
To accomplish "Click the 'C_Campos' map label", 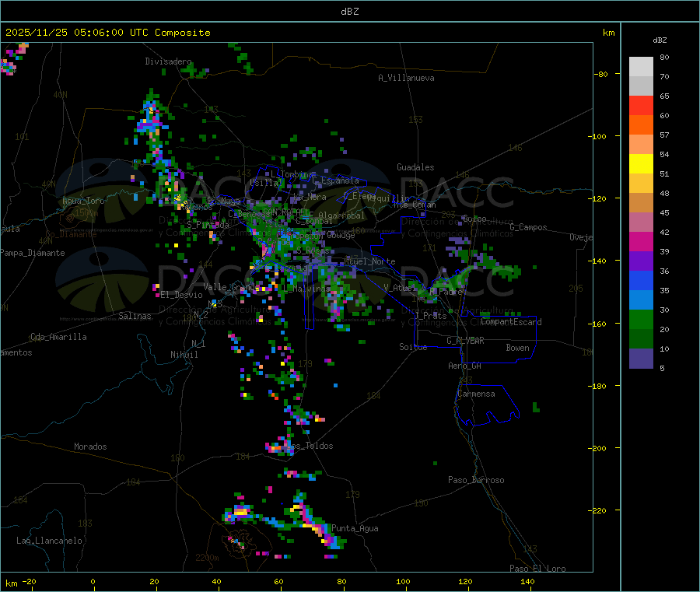I will coord(529,227).
